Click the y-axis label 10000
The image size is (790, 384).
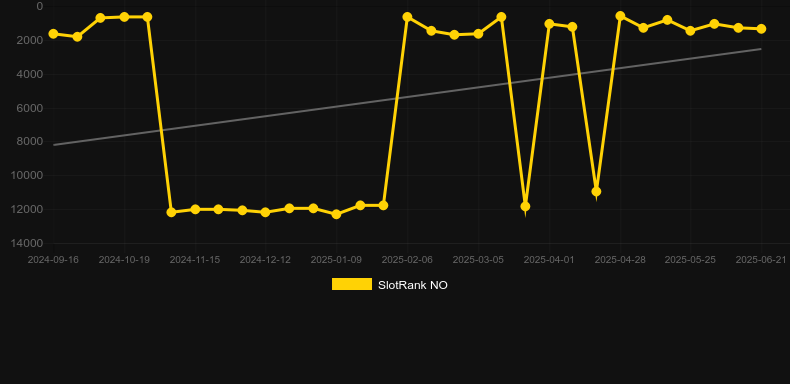click(x=28, y=175)
